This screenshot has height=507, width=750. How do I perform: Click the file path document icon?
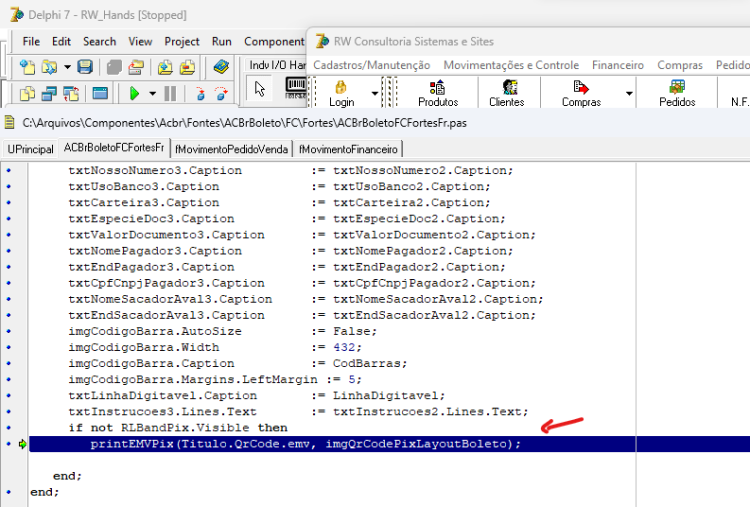point(9,123)
